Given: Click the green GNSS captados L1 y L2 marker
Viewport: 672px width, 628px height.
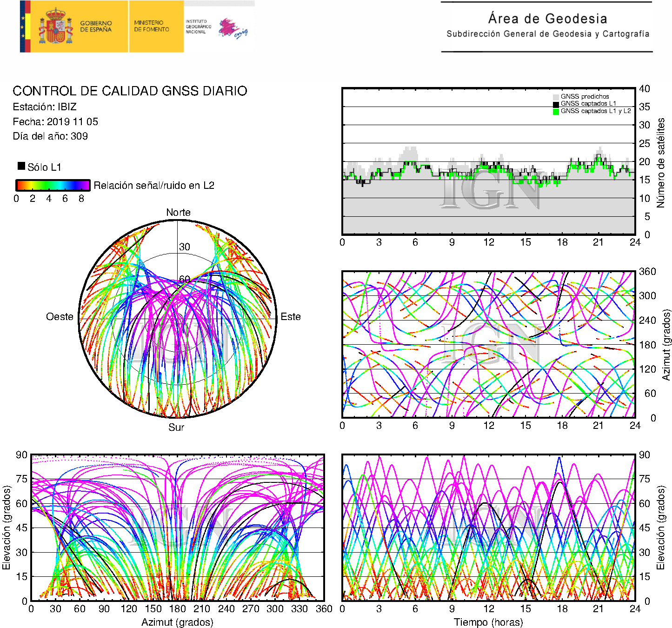Looking at the screenshot, I should coord(556,111).
